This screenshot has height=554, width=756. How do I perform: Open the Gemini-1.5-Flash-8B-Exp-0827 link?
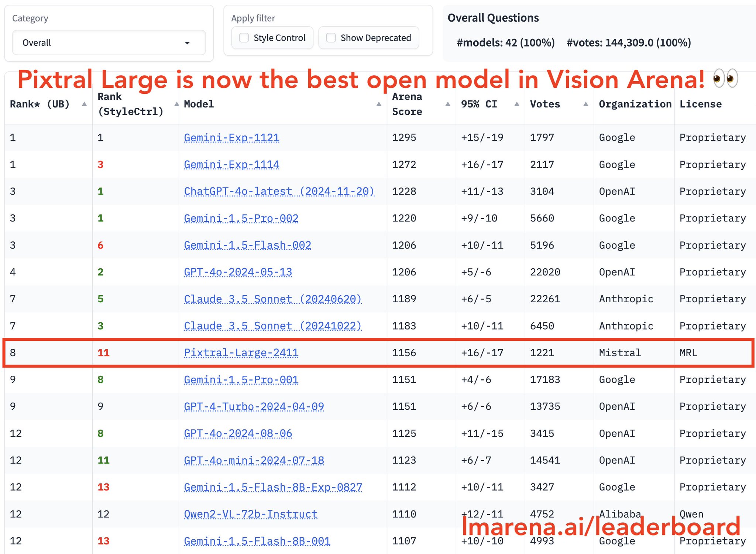pos(273,487)
